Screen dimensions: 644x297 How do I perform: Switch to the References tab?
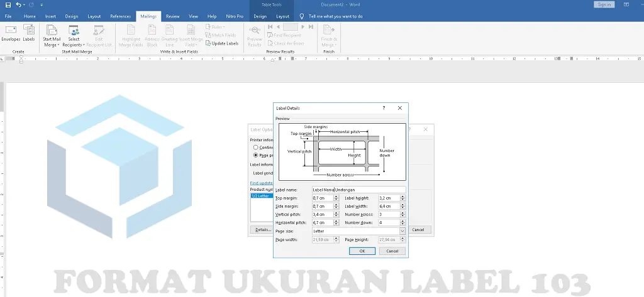pyautogui.click(x=120, y=16)
